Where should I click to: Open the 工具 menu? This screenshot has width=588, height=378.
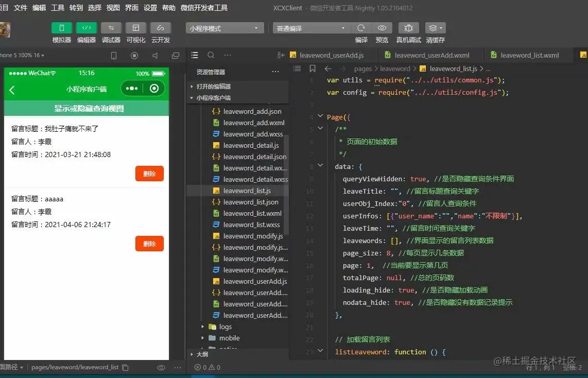pos(58,8)
